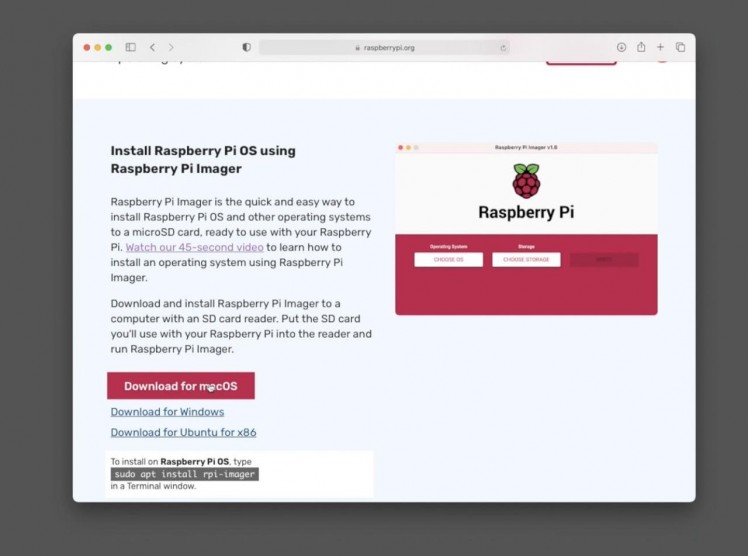The height and width of the screenshot is (556, 748).
Task: Click the Raspberry Pi Imager screenshot image
Action: pos(526,229)
